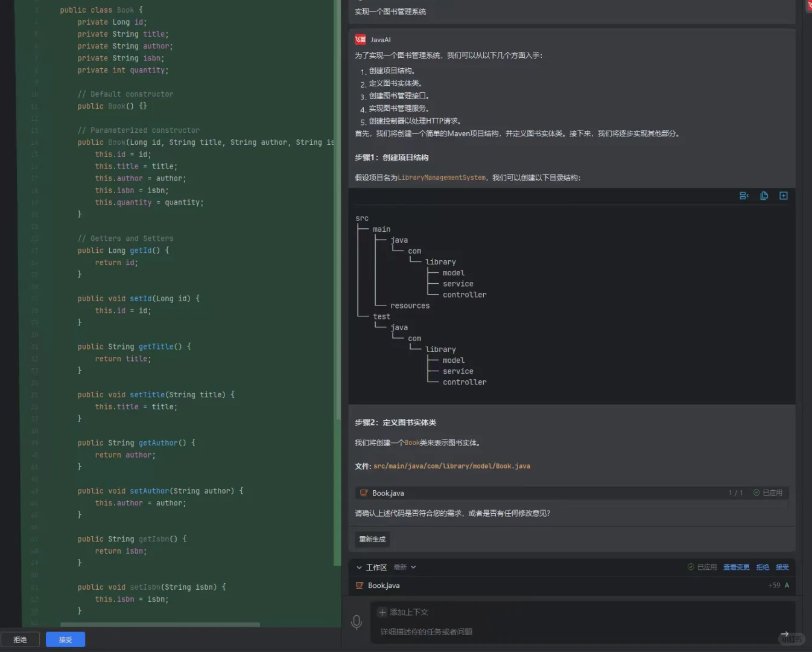The width and height of the screenshot is (812, 652).
Task: Open the 最新 version dropdown
Action: tap(405, 567)
